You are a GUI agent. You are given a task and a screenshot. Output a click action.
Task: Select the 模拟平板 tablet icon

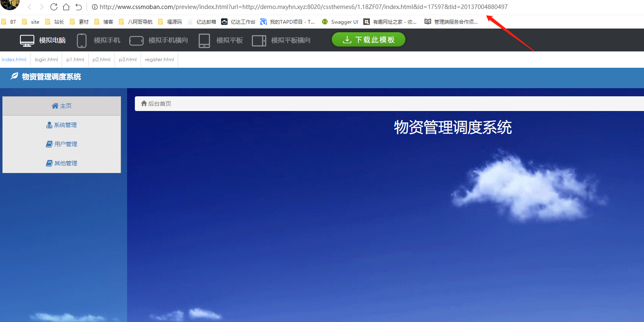[204, 40]
